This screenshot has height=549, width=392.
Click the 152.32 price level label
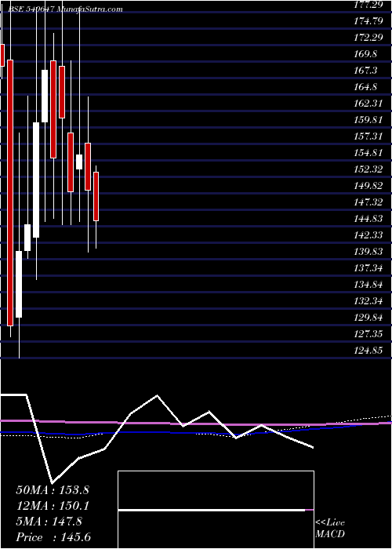(x=368, y=169)
